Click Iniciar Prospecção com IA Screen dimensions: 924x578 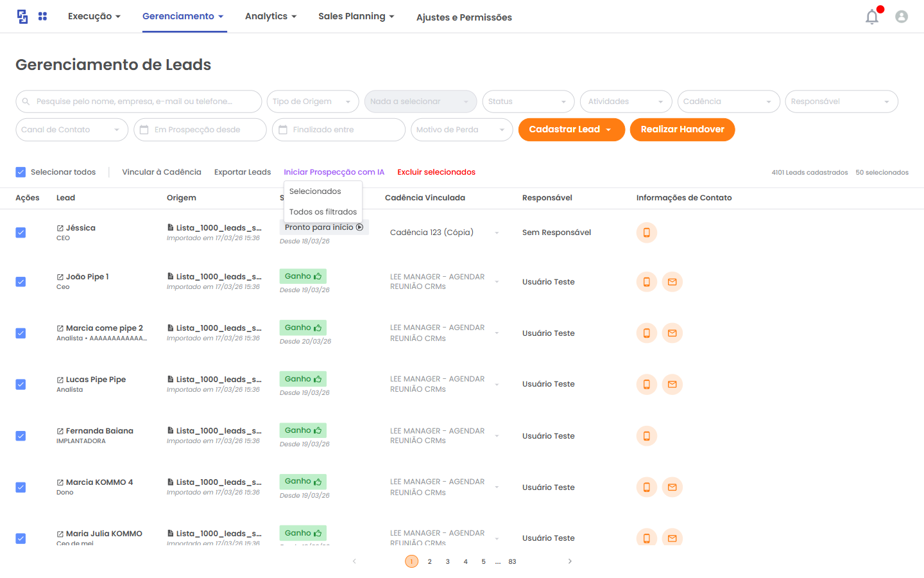pos(334,172)
